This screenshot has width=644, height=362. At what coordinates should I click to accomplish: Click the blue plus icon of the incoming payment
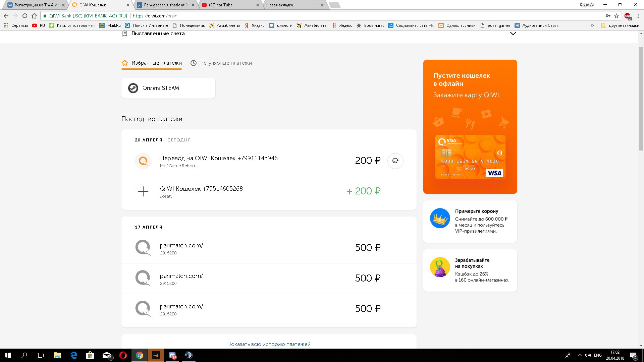point(143,191)
